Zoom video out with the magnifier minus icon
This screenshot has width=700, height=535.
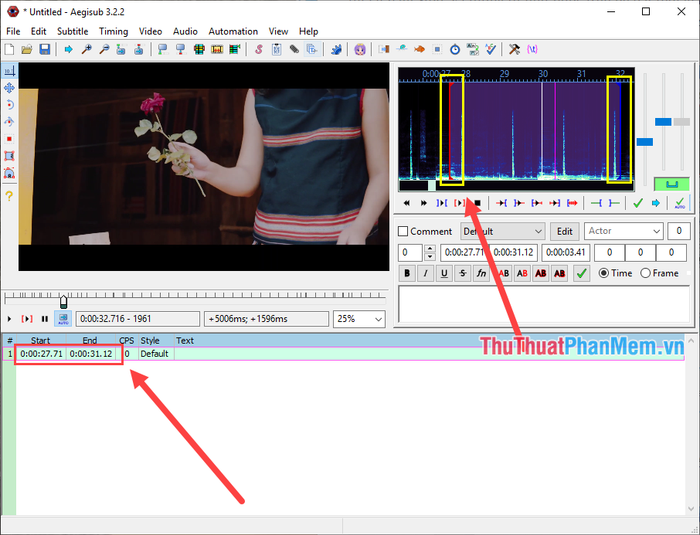coord(104,49)
